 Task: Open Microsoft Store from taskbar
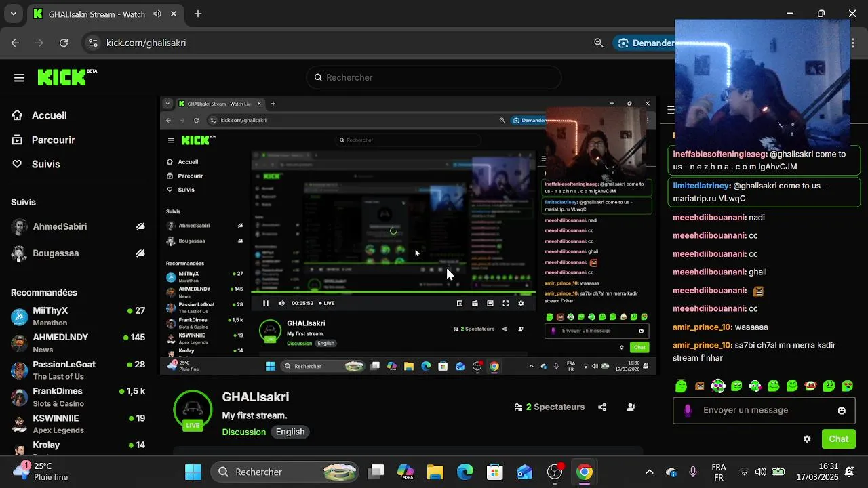pyautogui.click(x=495, y=472)
